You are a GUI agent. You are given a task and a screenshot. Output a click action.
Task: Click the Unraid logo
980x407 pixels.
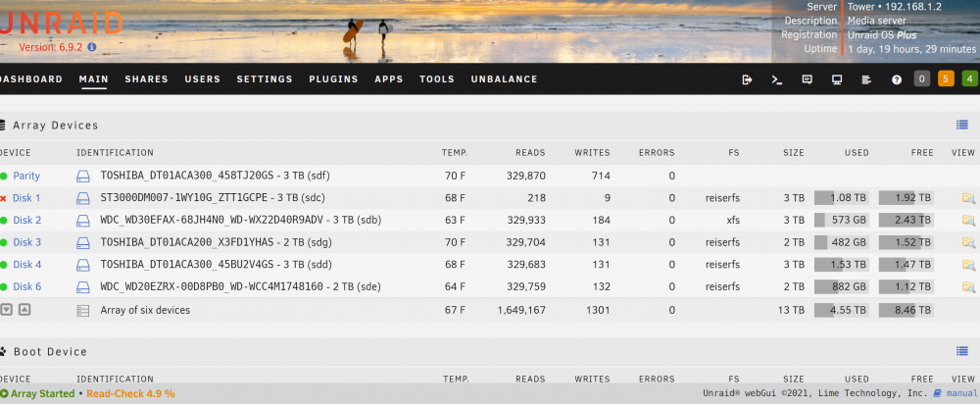coord(61,23)
